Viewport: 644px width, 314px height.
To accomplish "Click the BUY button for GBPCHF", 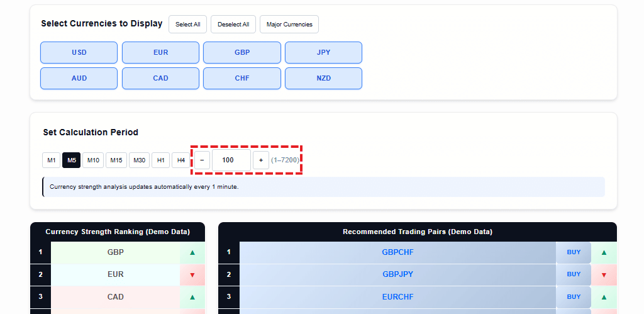I will click(574, 252).
